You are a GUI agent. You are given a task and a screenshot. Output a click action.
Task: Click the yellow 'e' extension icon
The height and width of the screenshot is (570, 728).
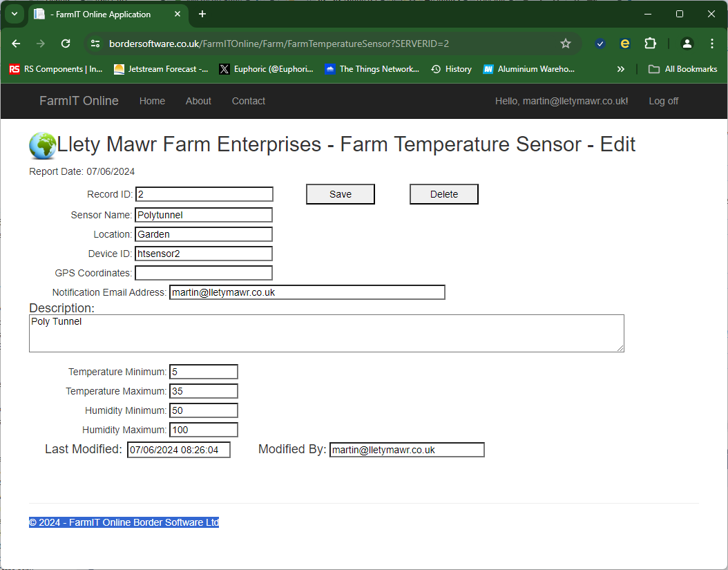[625, 44]
